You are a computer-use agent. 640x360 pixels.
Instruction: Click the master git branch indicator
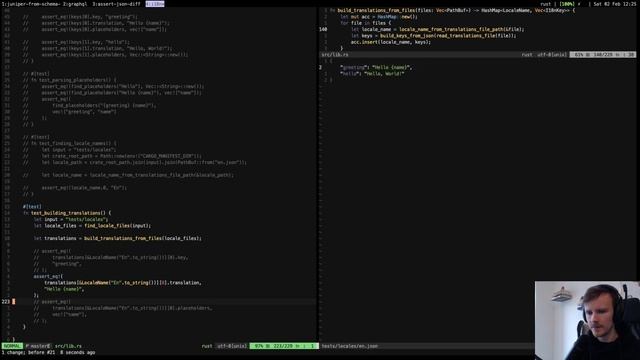point(38,346)
